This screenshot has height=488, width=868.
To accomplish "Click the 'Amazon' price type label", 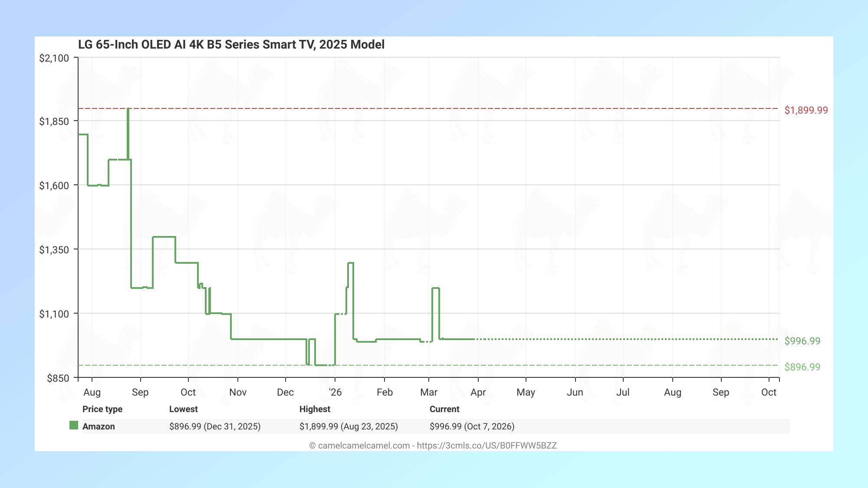I will tap(99, 426).
